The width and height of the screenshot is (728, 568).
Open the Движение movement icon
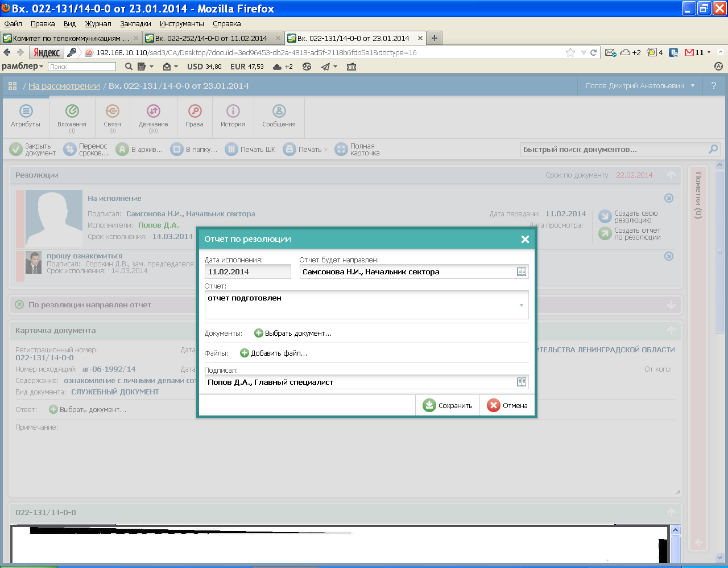[153, 111]
